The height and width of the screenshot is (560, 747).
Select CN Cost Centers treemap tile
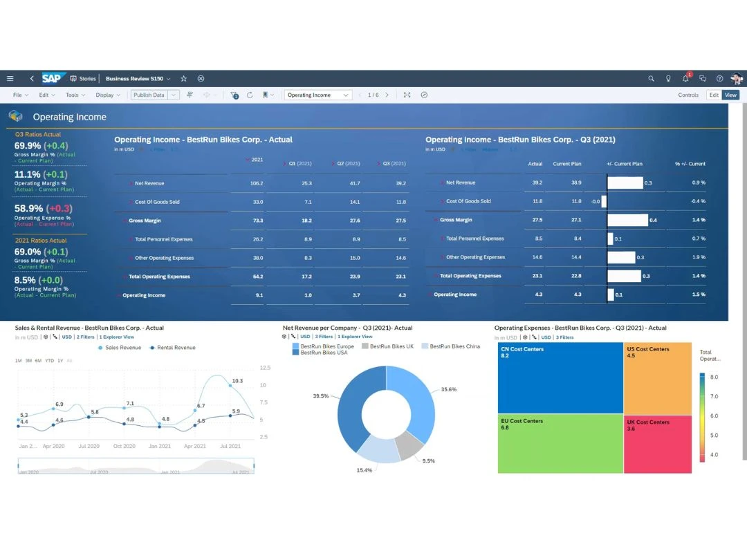[x=560, y=377]
